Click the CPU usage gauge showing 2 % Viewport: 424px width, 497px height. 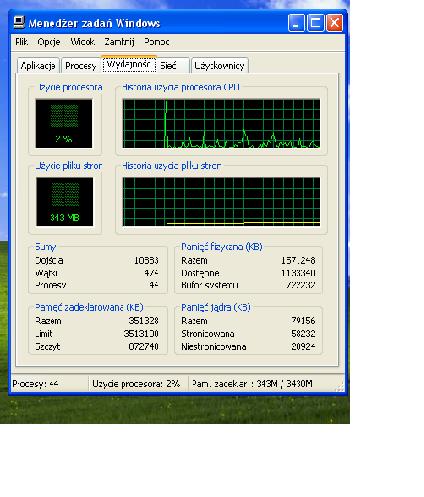[x=64, y=123]
